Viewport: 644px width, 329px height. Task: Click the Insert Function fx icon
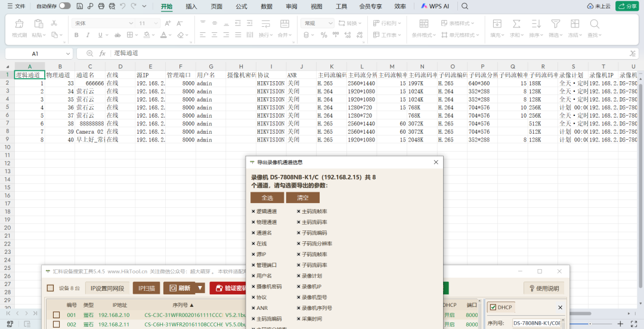coord(103,53)
